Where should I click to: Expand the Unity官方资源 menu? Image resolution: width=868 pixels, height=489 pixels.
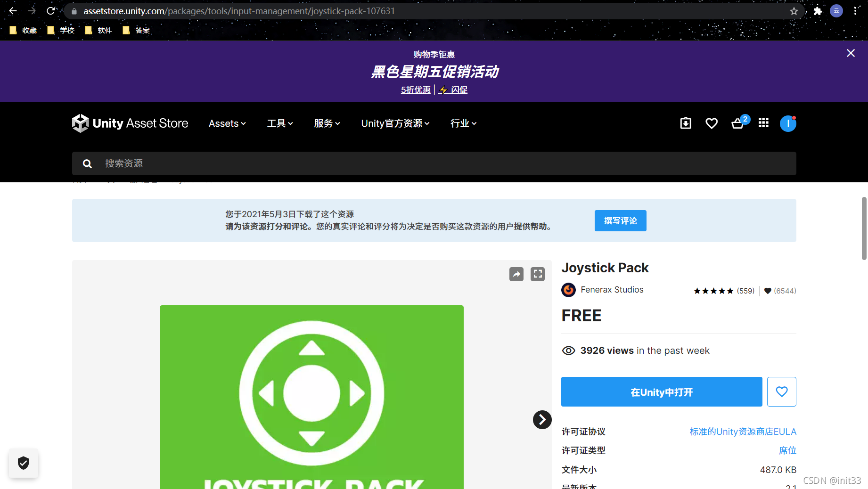point(395,123)
